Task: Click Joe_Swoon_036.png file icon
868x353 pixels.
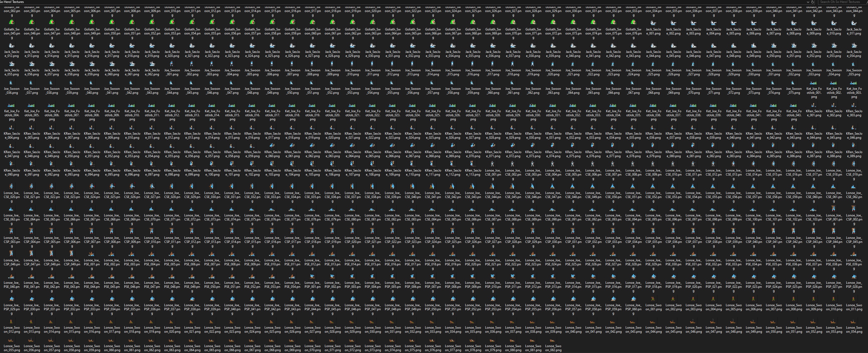Action: point(11,83)
